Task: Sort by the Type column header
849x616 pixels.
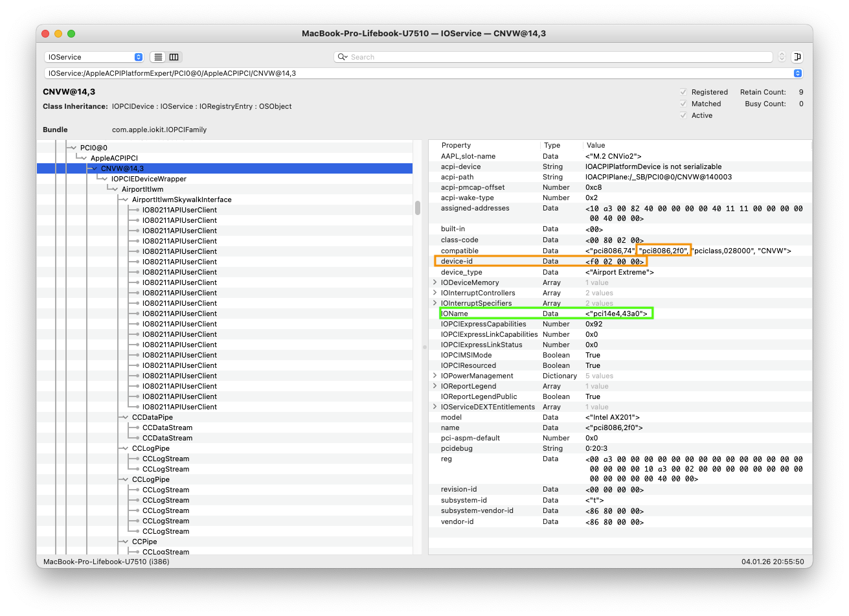Action: (552, 145)
